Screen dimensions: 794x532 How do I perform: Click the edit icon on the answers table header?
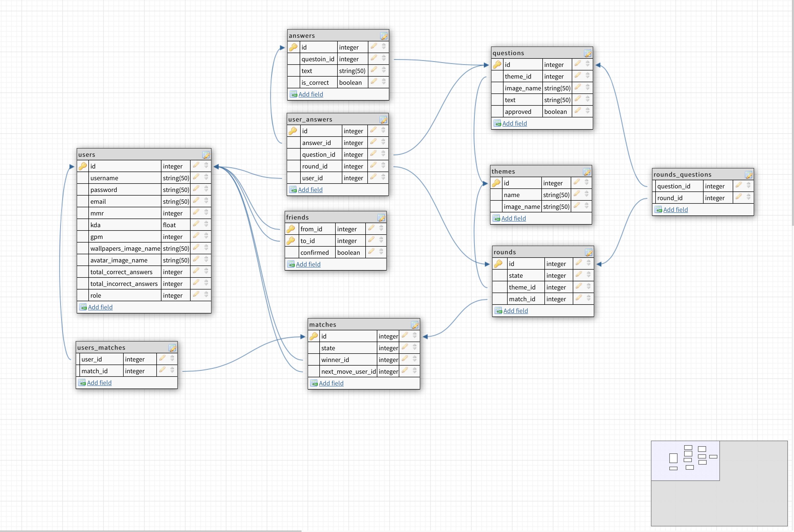(384, 36)
